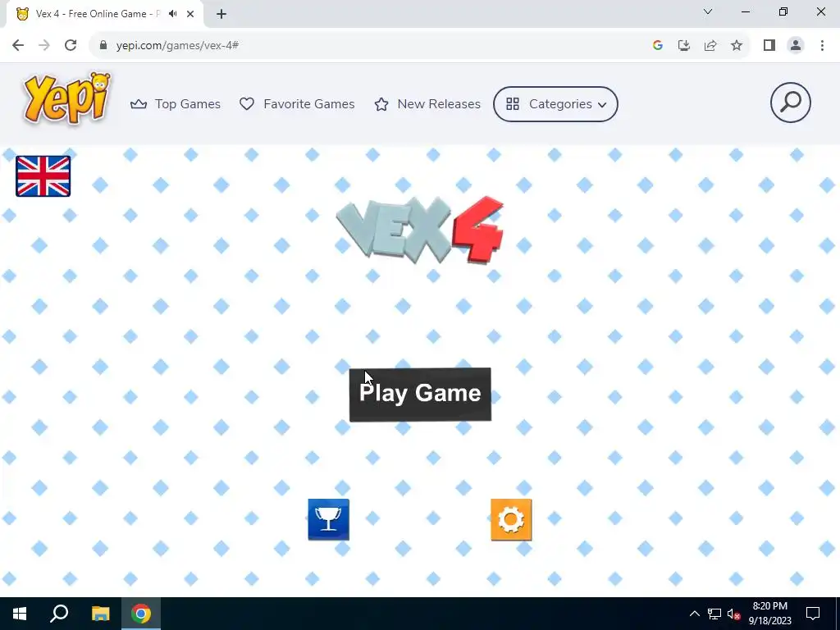Show hidden system tray icons
The width and height of the screenshot is (840, 630).
pos(694,614)
